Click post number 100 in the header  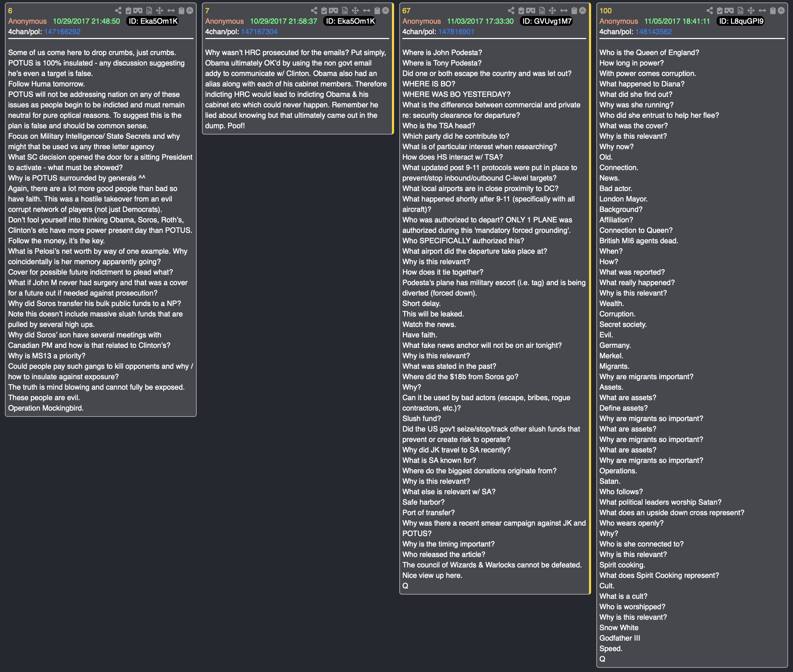coord(605,11)
